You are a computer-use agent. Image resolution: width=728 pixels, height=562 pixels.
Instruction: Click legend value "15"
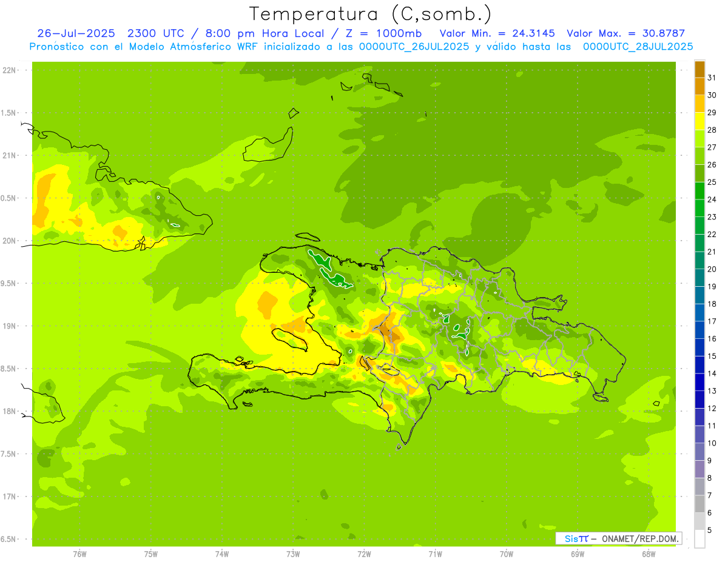[712, 356]
